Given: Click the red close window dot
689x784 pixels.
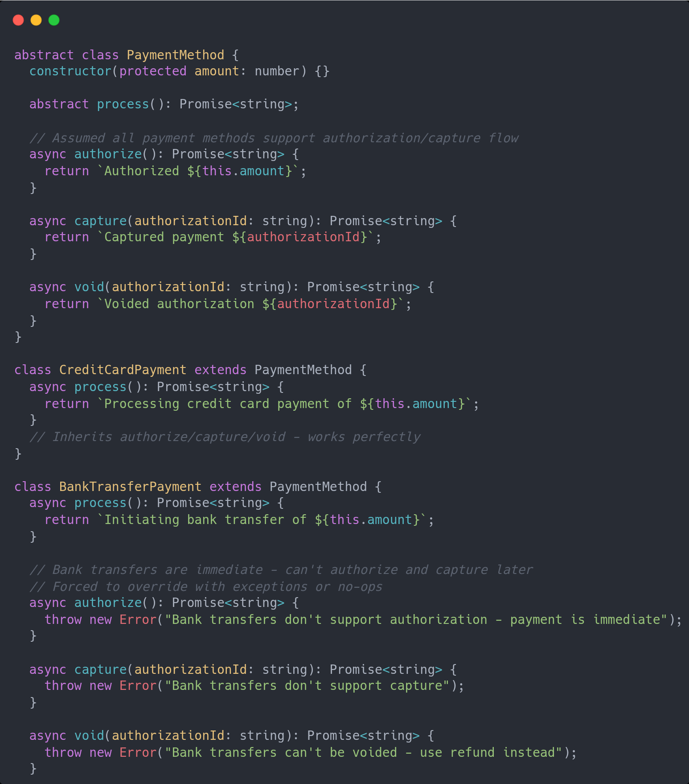Looking at the screenshot, I should 18,20.
